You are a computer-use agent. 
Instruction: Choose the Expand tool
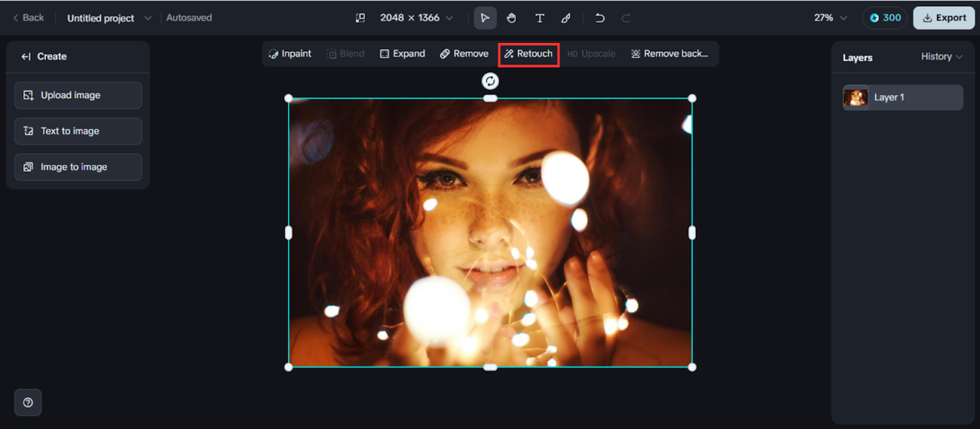click(403, 54)
